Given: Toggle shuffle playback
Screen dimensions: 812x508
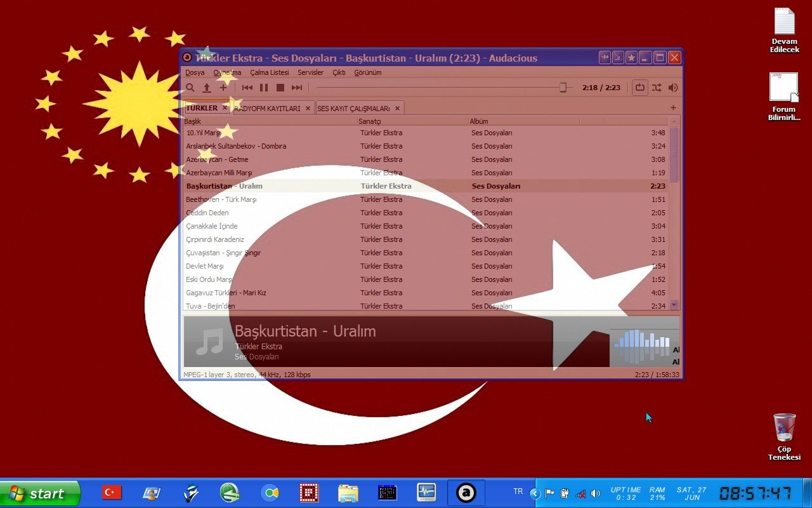Looking at the screenshot, I should (656, 88).
